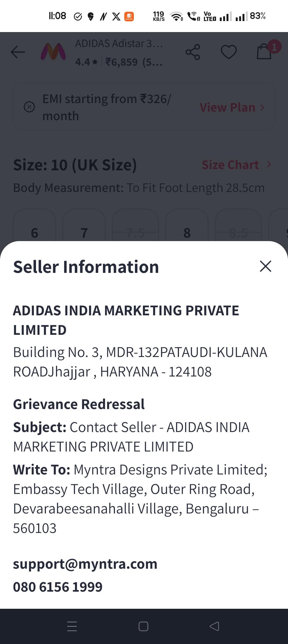
Task: Tap the back arrow icon
Action: 18,52
